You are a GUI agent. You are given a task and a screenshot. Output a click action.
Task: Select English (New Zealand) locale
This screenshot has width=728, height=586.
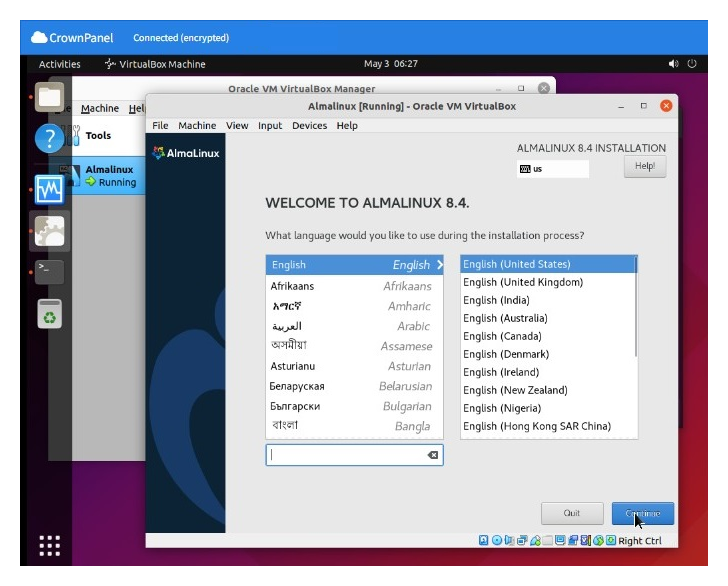point(547,390)
